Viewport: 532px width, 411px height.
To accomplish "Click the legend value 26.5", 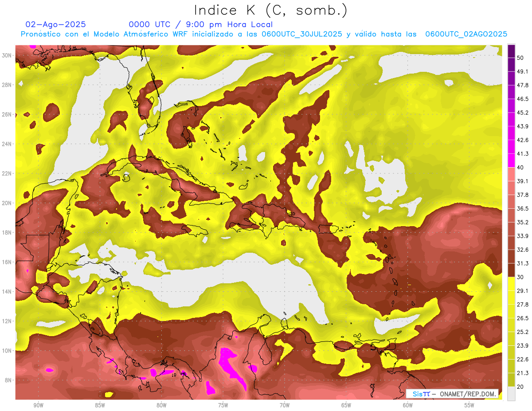I will 523,318.
